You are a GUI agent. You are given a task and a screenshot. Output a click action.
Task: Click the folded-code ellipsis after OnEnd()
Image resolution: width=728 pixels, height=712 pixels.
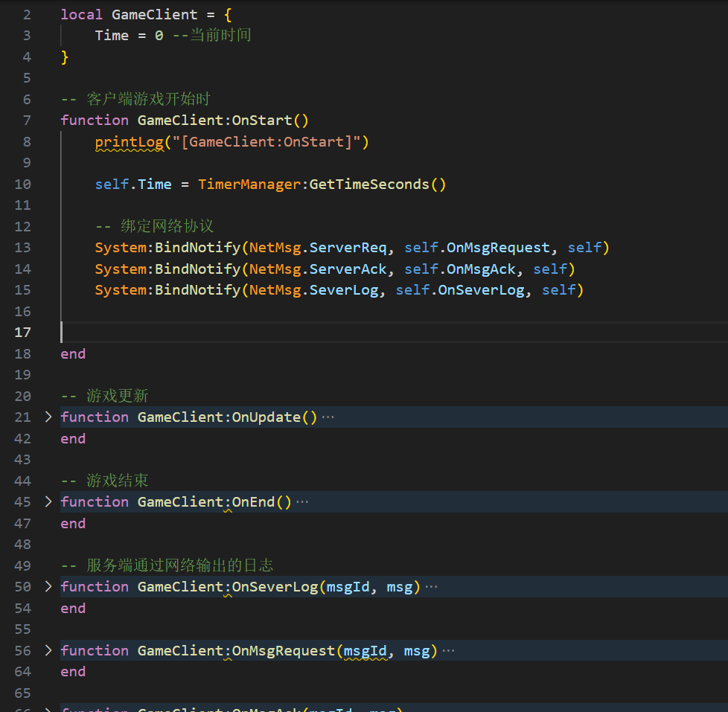(x=302, y=502)
